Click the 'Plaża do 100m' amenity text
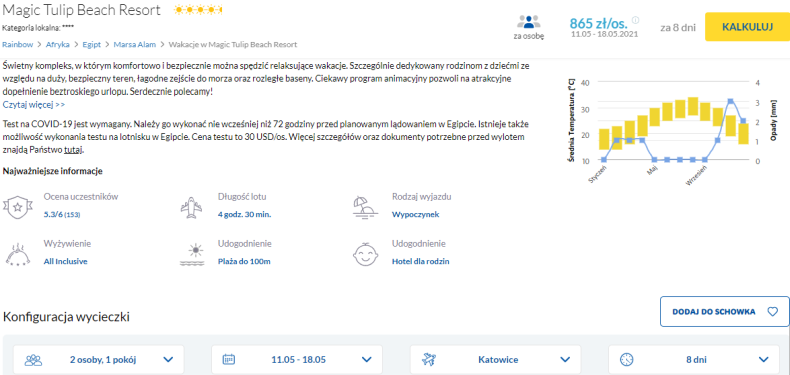790x375 pixels. [x=244, y=262]
